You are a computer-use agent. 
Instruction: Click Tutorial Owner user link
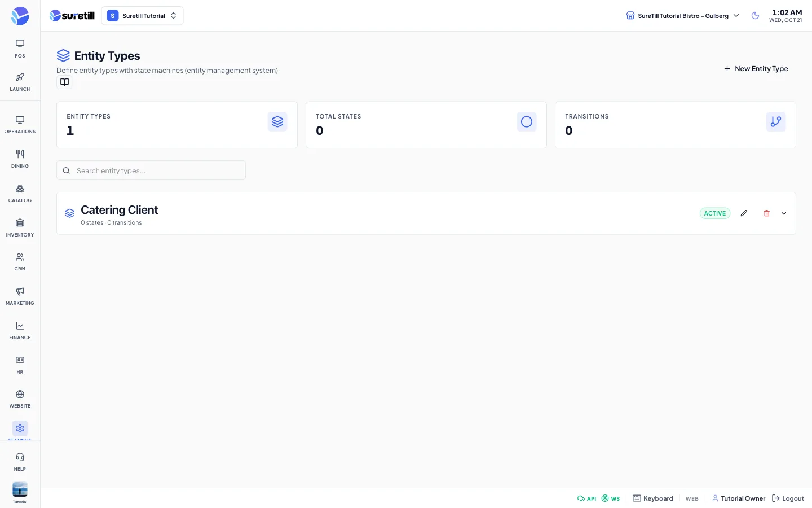(739, 498)
